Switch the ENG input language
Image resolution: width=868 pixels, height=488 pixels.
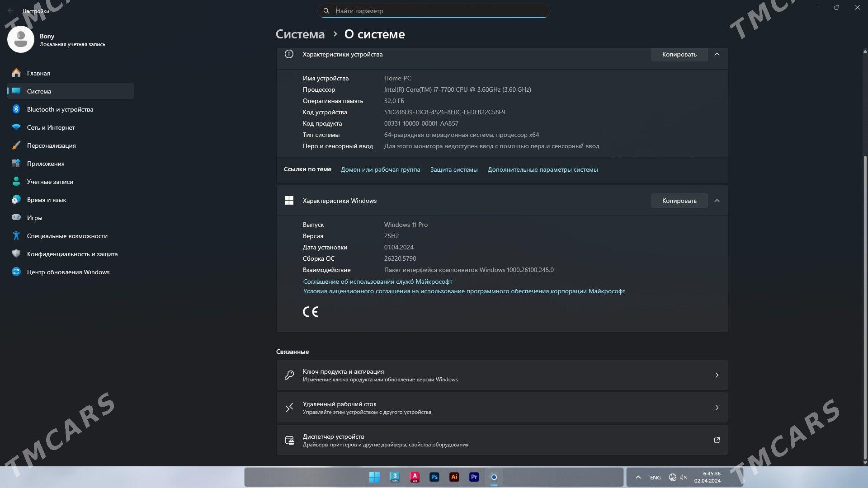[655, 478]
